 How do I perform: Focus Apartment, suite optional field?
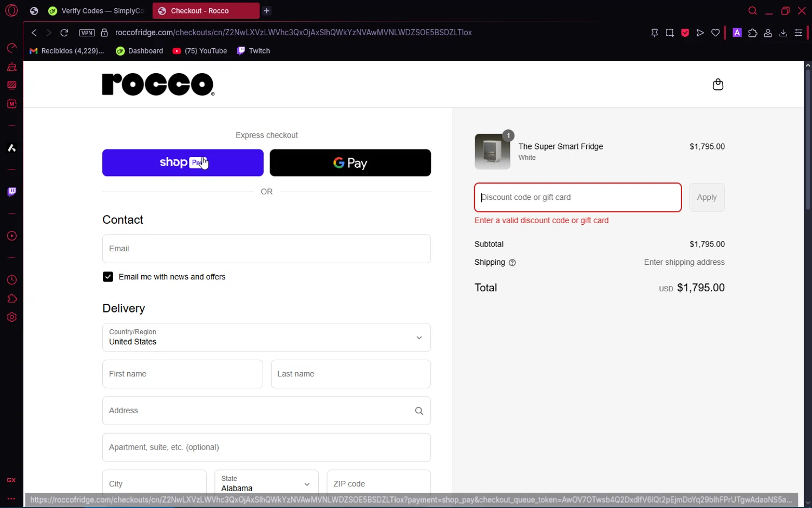266,447
